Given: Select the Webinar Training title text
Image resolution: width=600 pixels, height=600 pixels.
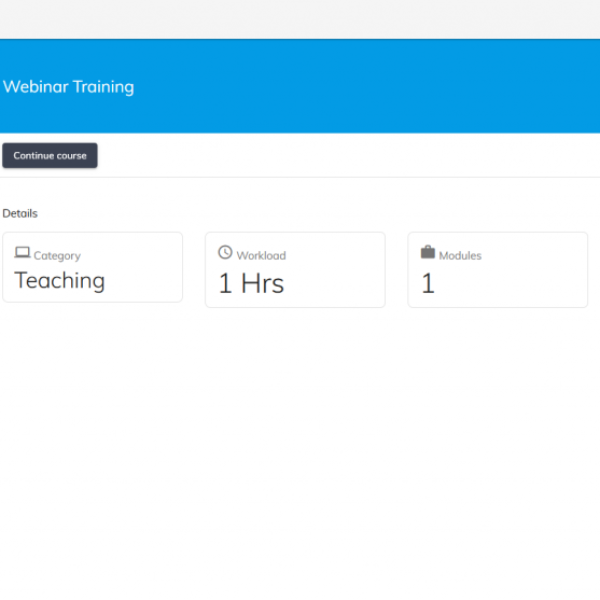Looking at the screenshot, I should point(68,87).
